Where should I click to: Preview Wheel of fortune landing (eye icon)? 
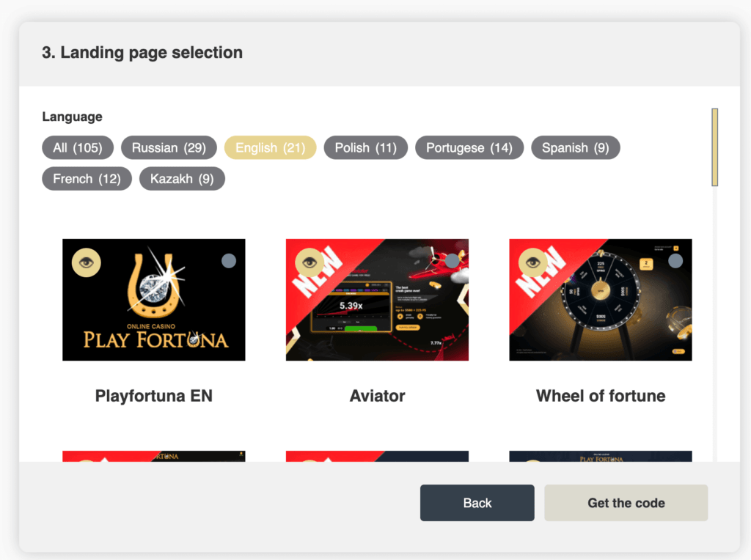pyautogui.click(x=533, y=262)
